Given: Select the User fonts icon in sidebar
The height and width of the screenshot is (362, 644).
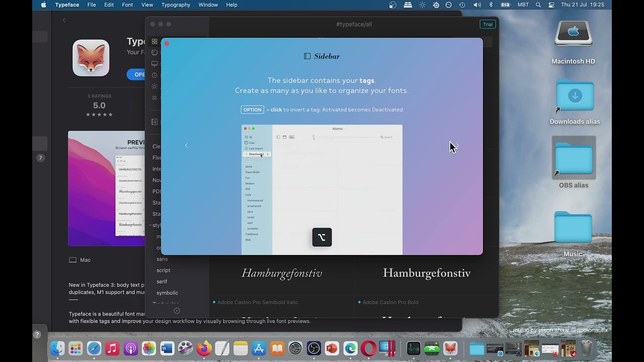Looking at the screenshot, I should pos(154,52).
